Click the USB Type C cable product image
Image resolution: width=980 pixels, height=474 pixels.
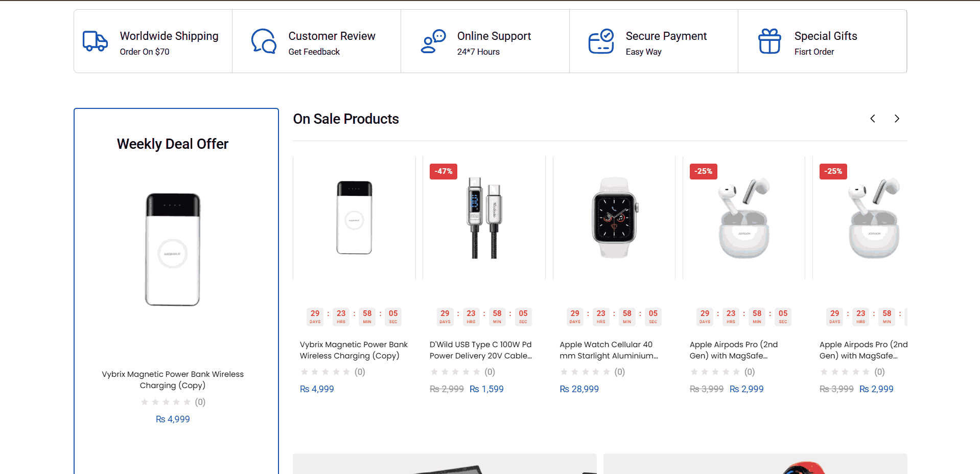point(484,218)
